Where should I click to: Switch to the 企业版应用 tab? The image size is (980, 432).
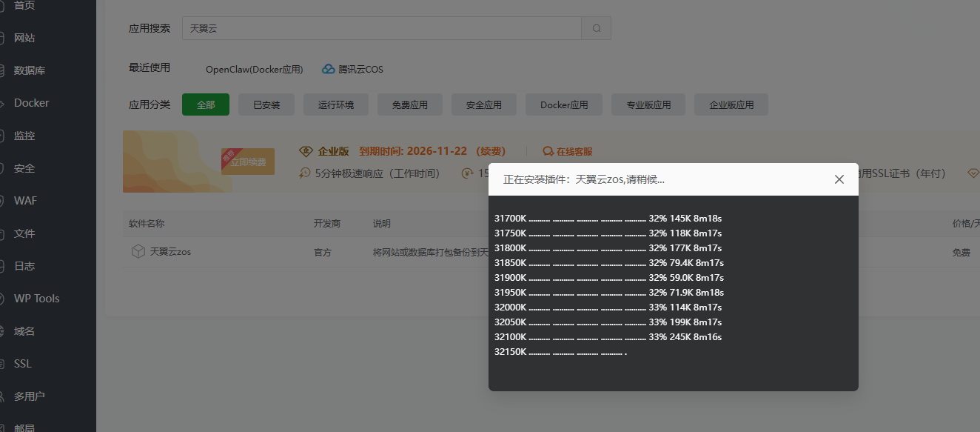731,104
